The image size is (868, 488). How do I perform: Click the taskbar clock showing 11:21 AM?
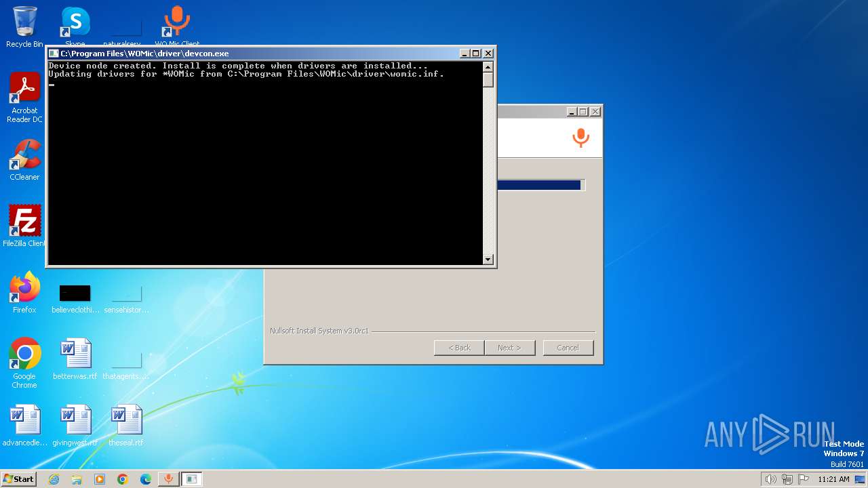click(x=833, y=479)
